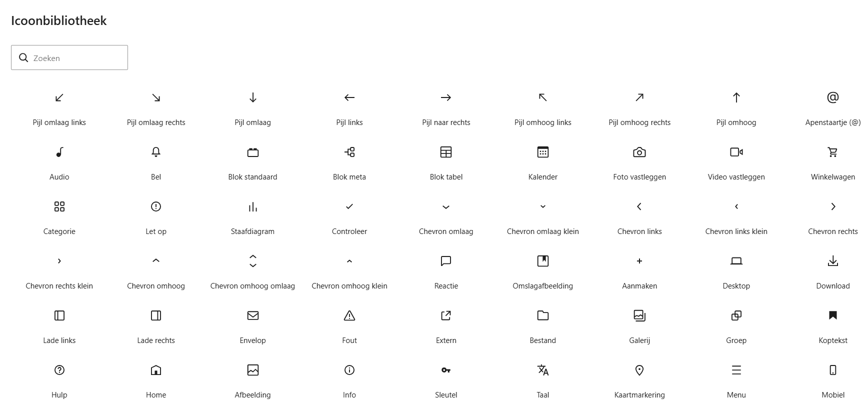Click the Blok meta icon
Viewport: 868px width, 413px height.
pos(349,152)
